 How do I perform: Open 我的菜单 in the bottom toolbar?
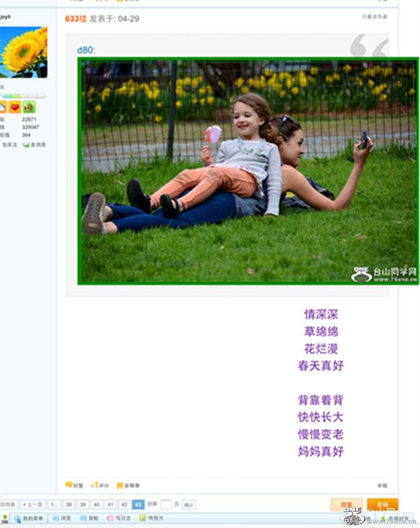[x=29, y=518]
